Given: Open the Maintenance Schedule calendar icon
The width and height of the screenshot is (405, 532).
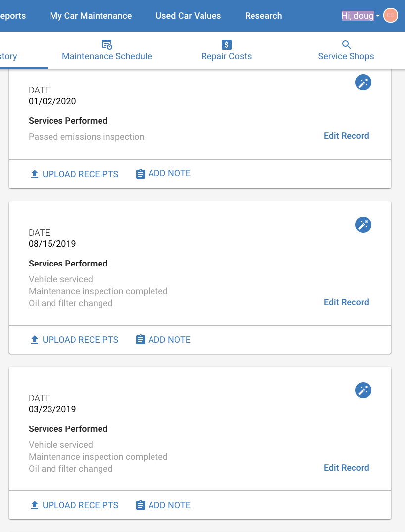Looking at the screenshot, I should tap(107, 45).
